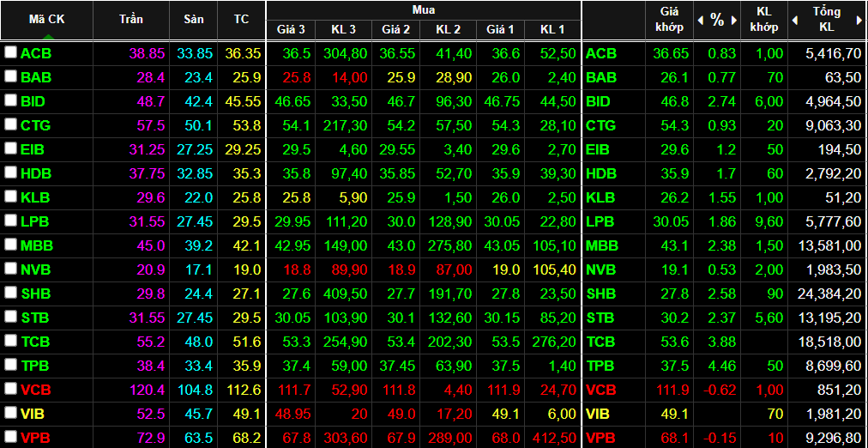Click the Tổng KL column header
This screenshot has width=868, height=448.
(x=827, y=20)
